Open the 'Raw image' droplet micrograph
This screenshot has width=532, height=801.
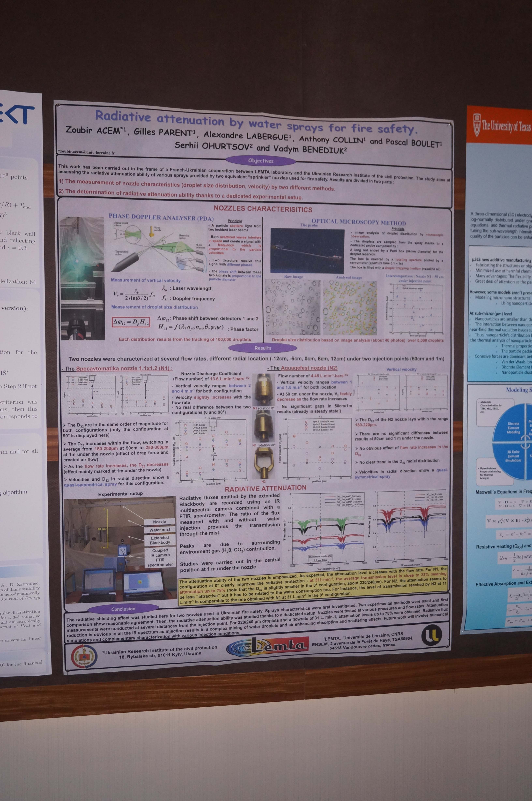[293, 307]
